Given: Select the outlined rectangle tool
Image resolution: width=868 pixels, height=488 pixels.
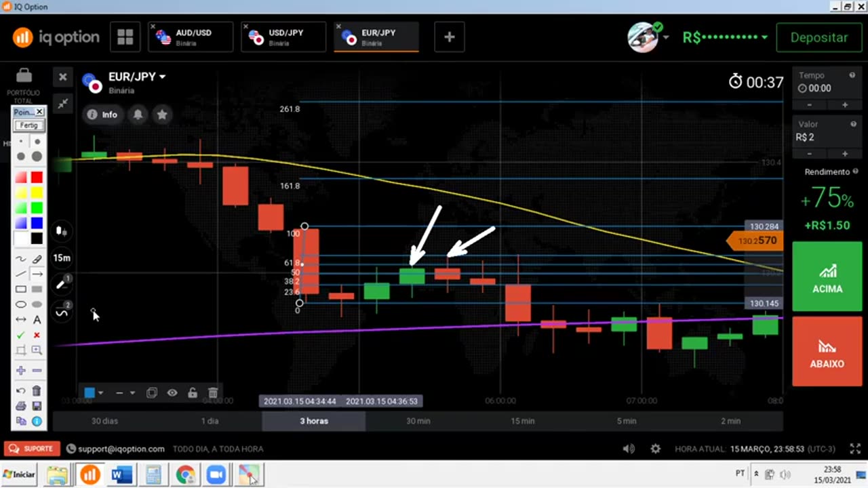Looking at the screenshot, I should pyautogui.click(x=21, y=289).
